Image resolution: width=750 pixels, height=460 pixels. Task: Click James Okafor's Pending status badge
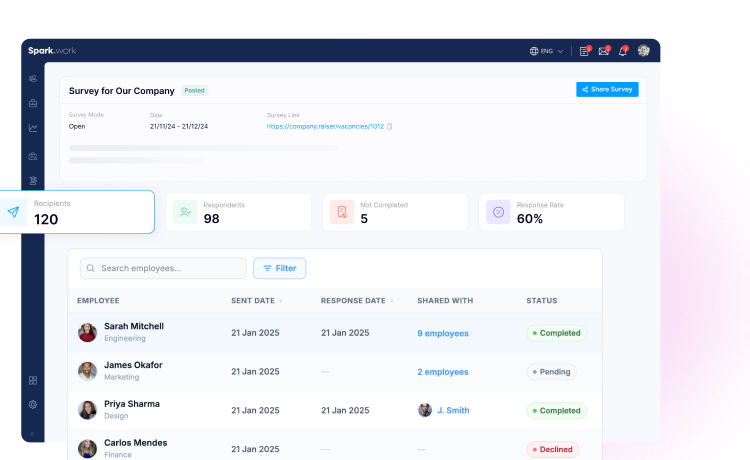pos(551,372)
